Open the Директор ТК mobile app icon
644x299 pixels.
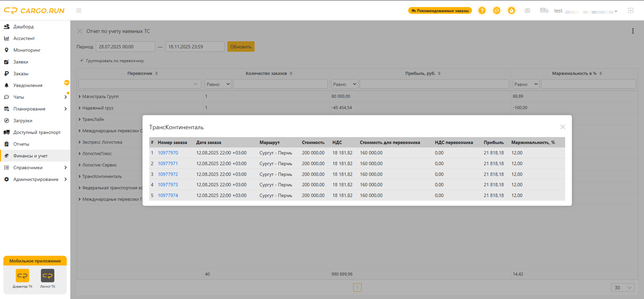pyautogui.click(x=22, y=279)
